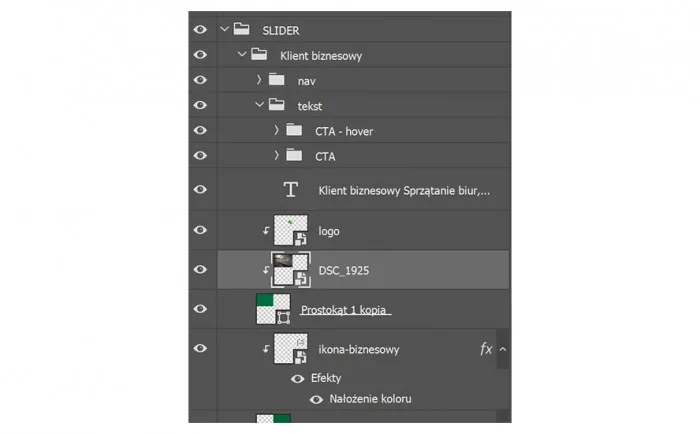Click the text layer T icon
Image resolution: width=700 pixels, height=434 pixels.
click(x=291, y=190)
